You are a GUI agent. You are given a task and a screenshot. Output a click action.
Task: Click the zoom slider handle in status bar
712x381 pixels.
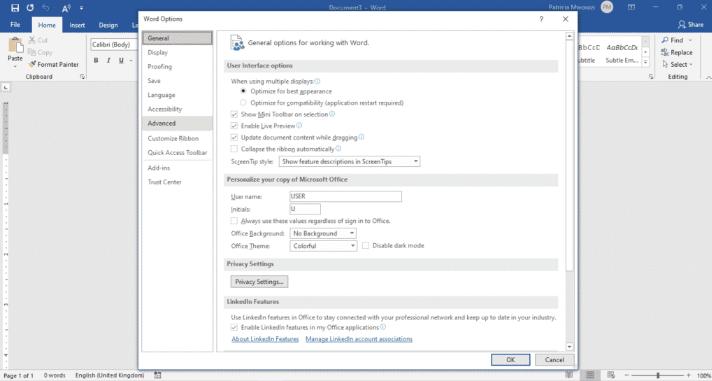[x=658, y=375]
